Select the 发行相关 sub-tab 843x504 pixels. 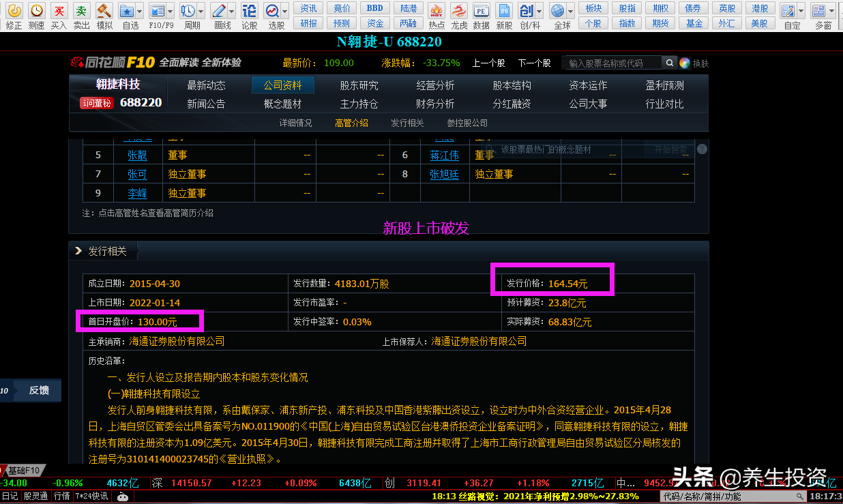(x=407, y=123)
